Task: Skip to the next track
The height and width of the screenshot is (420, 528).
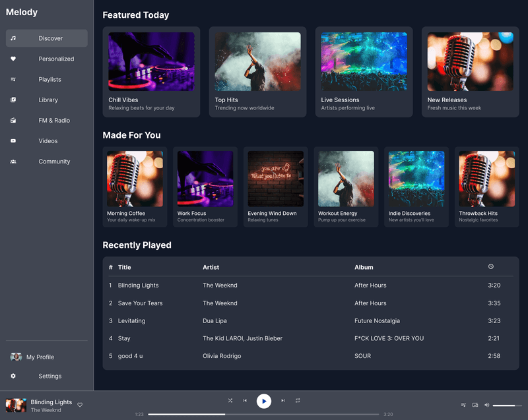Action: click(x=283, y=400)
